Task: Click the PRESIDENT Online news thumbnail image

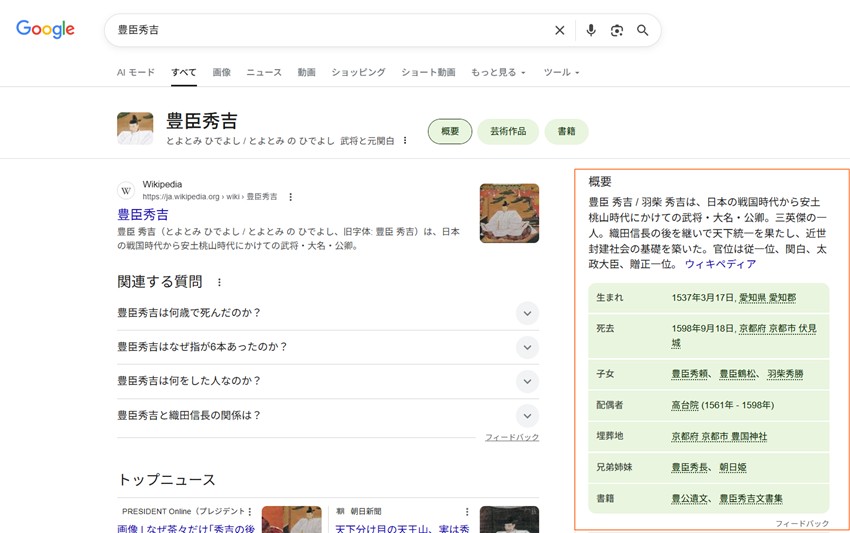Action: [292, 519]
